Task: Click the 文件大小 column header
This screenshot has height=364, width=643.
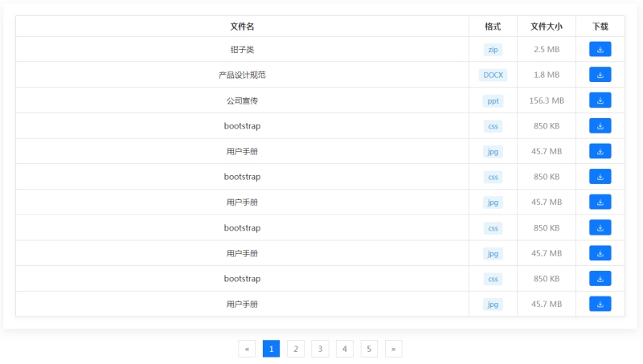Action: pyautogui.click(x=547, y=27)
